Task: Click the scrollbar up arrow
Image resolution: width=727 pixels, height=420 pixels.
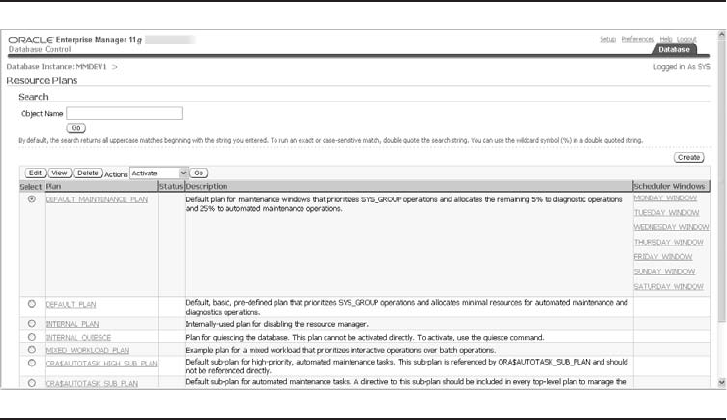Action: point(721,35)
